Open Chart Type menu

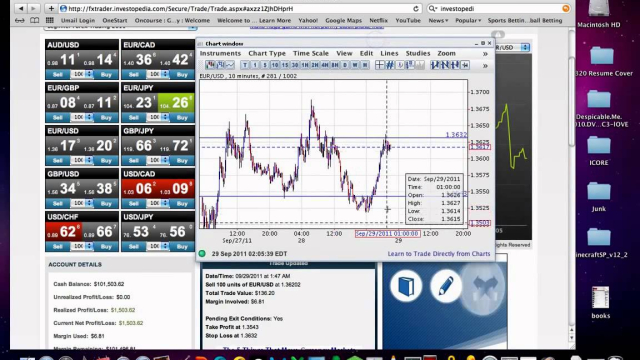pos(267,53)
